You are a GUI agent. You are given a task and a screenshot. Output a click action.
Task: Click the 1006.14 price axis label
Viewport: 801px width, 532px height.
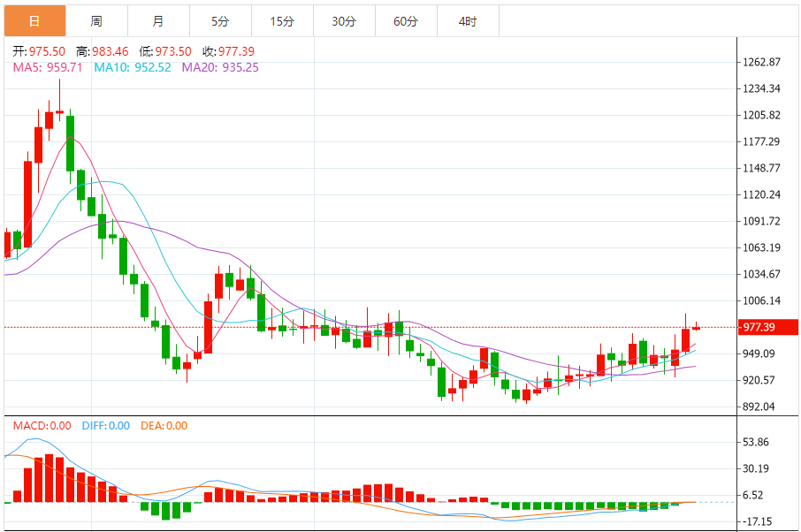761,301
